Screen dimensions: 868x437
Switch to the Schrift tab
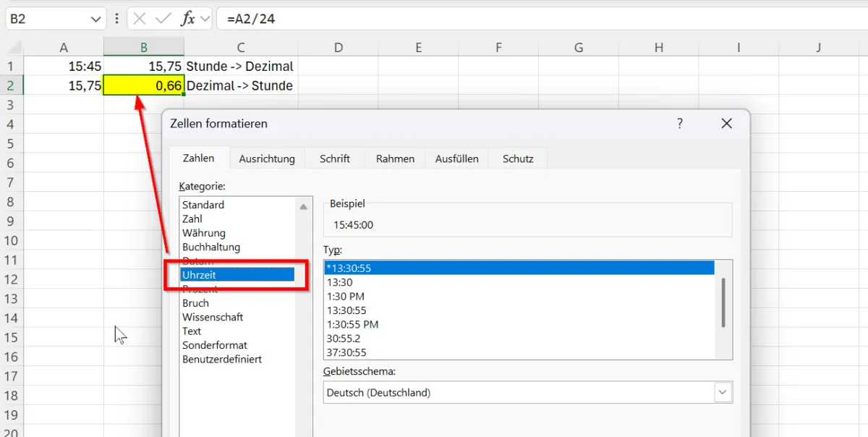click(334, 158)
